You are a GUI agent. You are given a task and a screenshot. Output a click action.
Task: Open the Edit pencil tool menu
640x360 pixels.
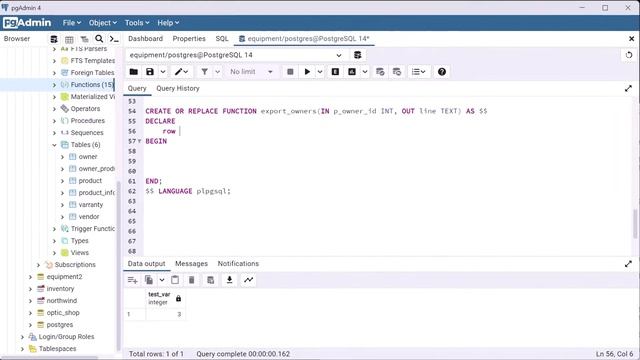[x=181, y=72]
